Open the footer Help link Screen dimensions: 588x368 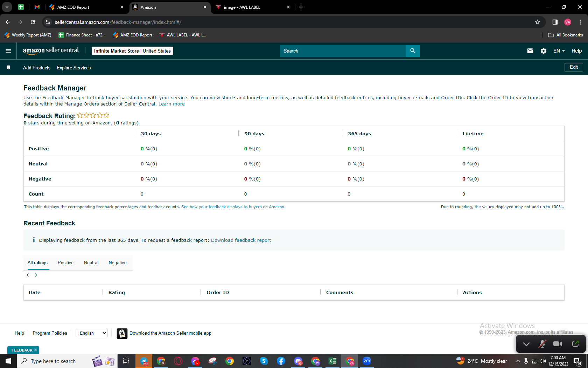pos(19,333)
